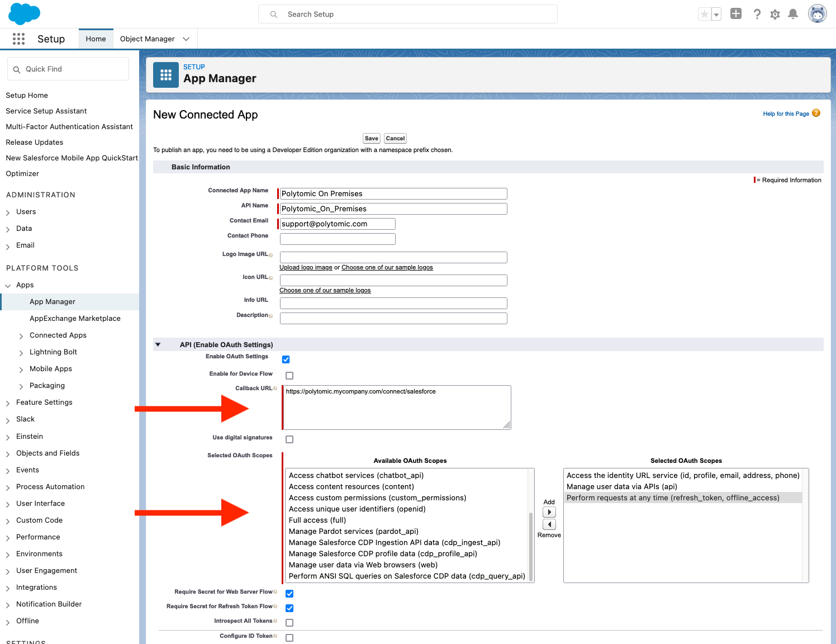
Task: Click the Contact Phone input field
Action: click(338, 239)
